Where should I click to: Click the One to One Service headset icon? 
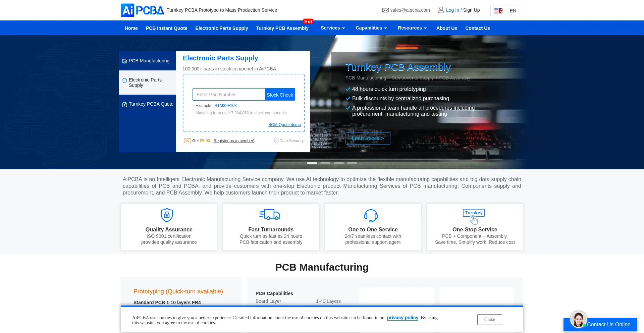(371, 216)
